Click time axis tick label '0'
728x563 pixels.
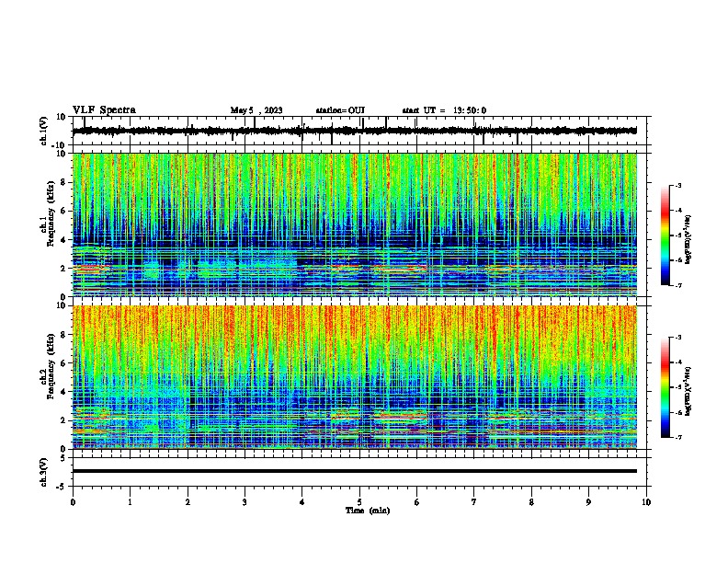(x=73, y=502)
